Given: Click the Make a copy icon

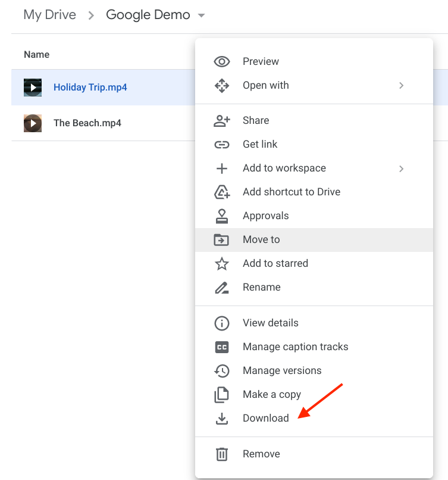Looking at the screenshot, I should 222,395.
